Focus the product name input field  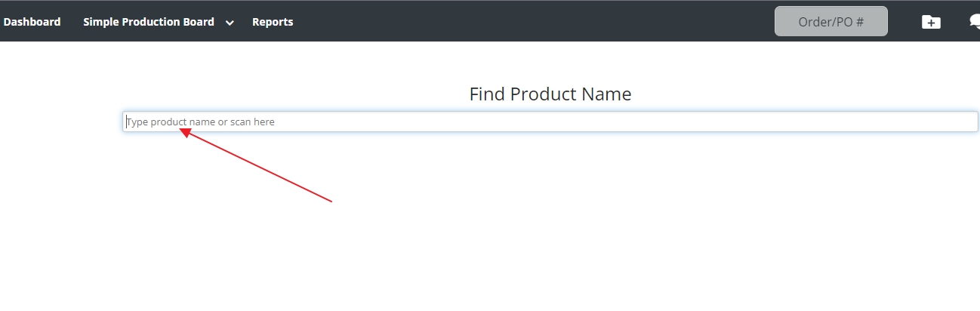(x=550, y=122)
